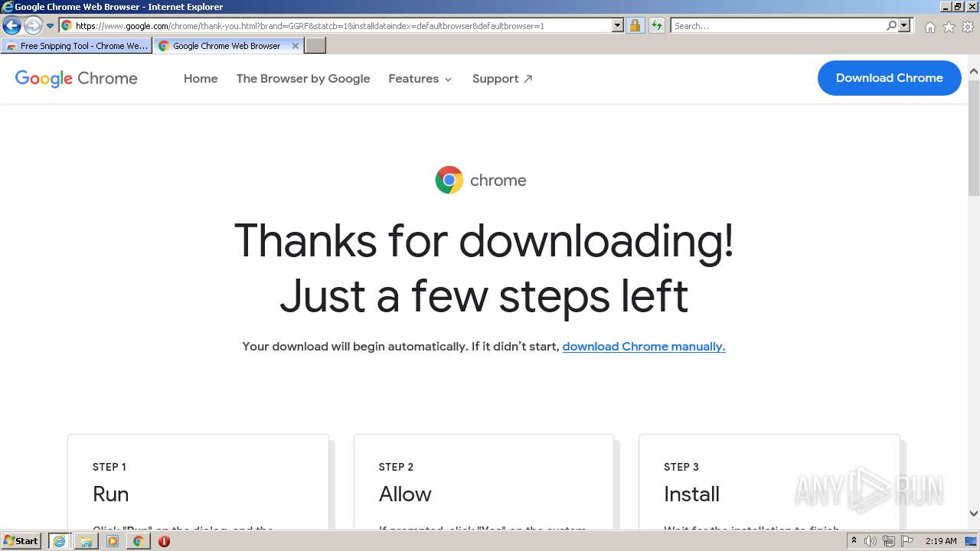This screenshot has height=551, width=980.
Task: Expand the search provider dropdown
Action: (x=904, y=26)
